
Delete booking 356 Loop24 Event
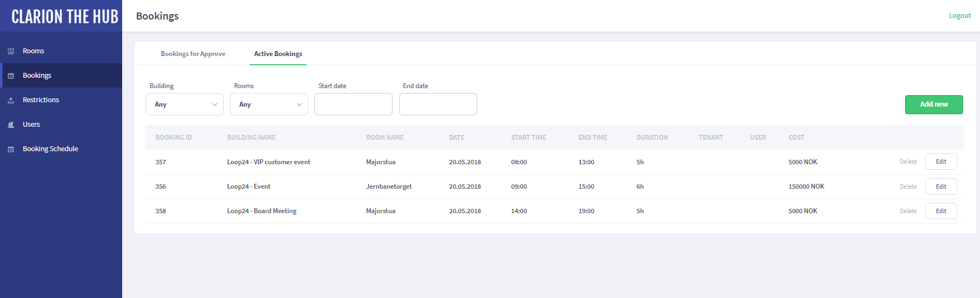[x=908, y=187]
